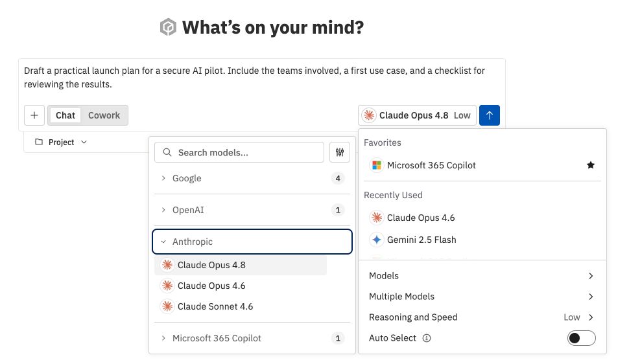Screen dimensions: 629x364
Task: Click the Claude icon in the model selector button
Action: (x=369, y=115)
